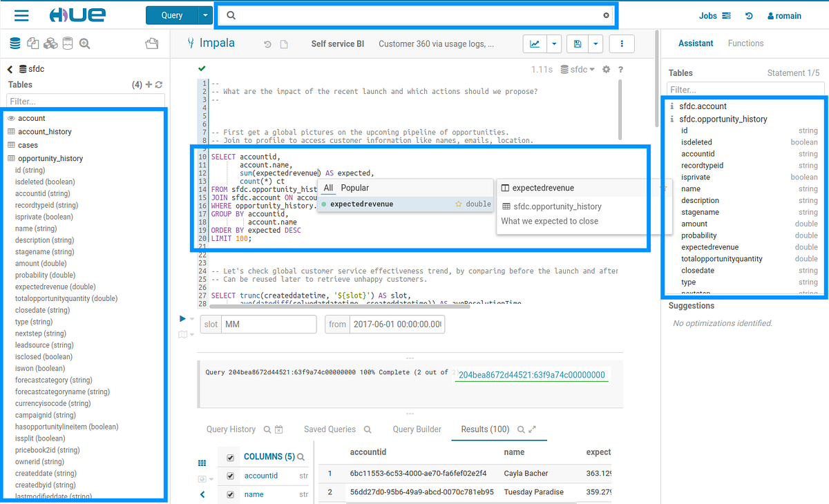
Task: Click the help question mark next to the gear
Action: (x=620, y=68)
